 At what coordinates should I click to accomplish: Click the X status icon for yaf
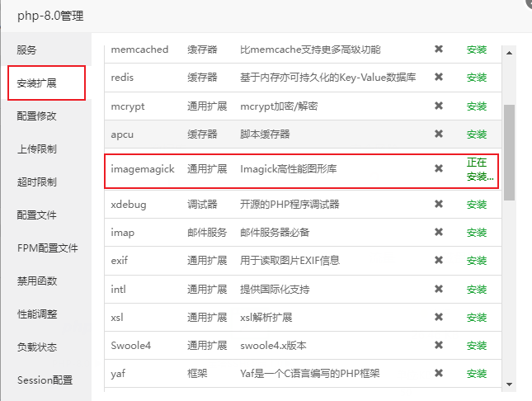click(439, 373)
